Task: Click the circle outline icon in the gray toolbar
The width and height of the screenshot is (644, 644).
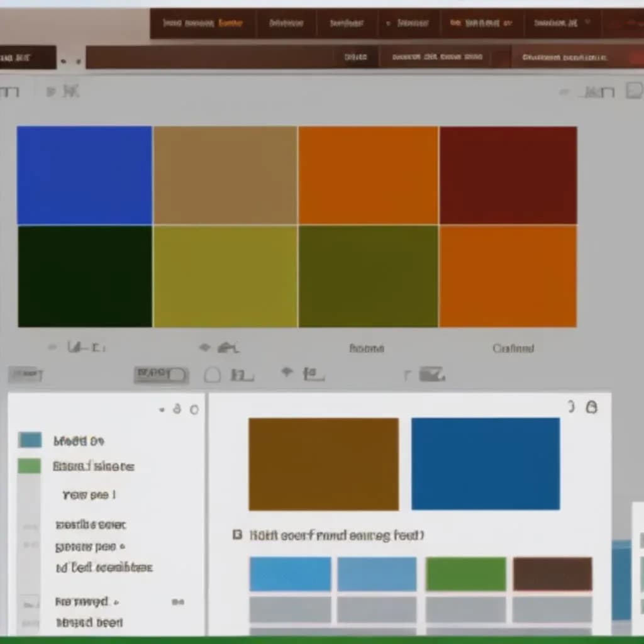Action: click(x=213, y=375)
